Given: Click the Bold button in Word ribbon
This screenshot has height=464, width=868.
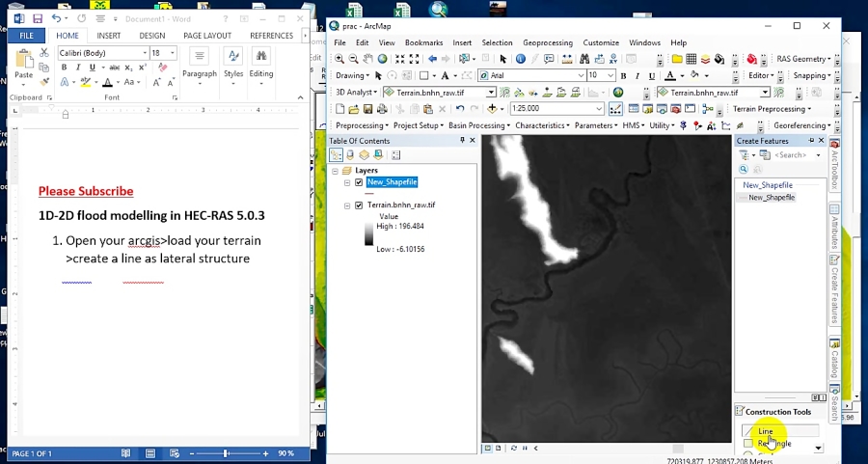Looking at the screenshot, I should pyautogui.click(x=65, y=68).
